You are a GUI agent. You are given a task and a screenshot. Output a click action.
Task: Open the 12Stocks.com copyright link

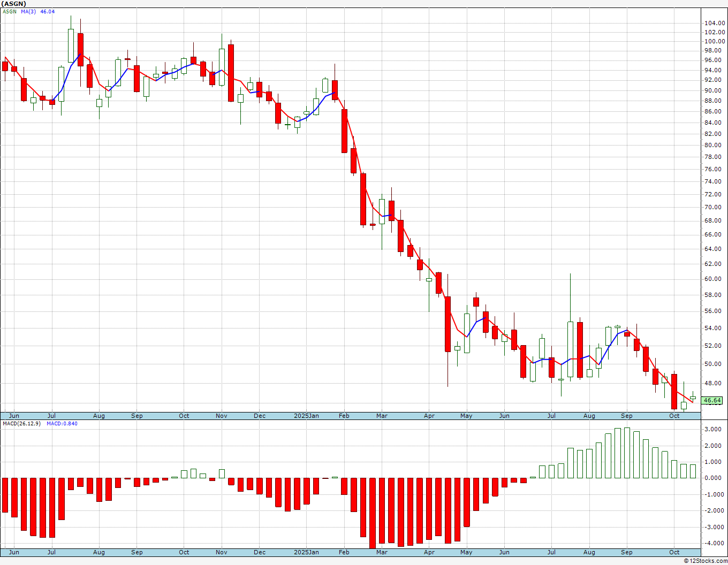coord(704,561)
